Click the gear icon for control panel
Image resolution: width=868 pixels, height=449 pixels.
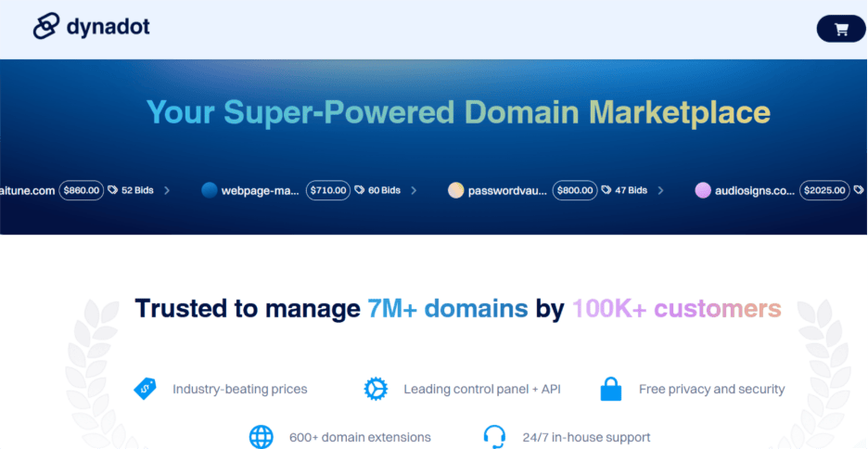pos(375,389)
